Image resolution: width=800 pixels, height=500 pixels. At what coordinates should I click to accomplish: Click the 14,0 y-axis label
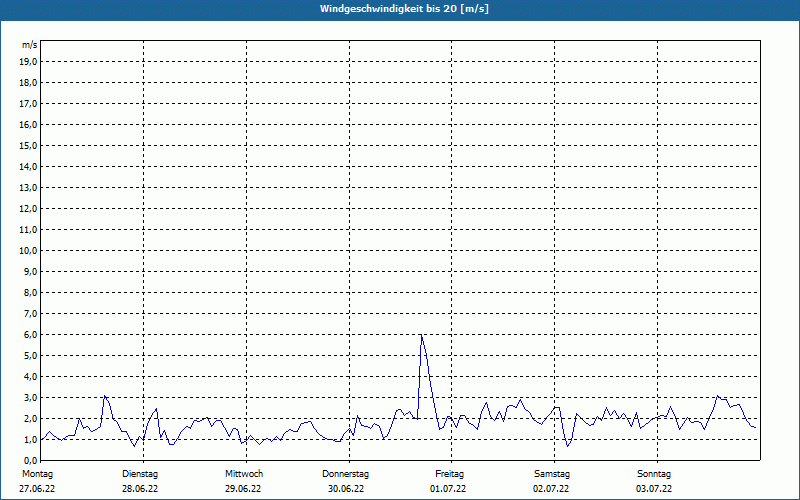pyautogui.click(x=28, y=167)
